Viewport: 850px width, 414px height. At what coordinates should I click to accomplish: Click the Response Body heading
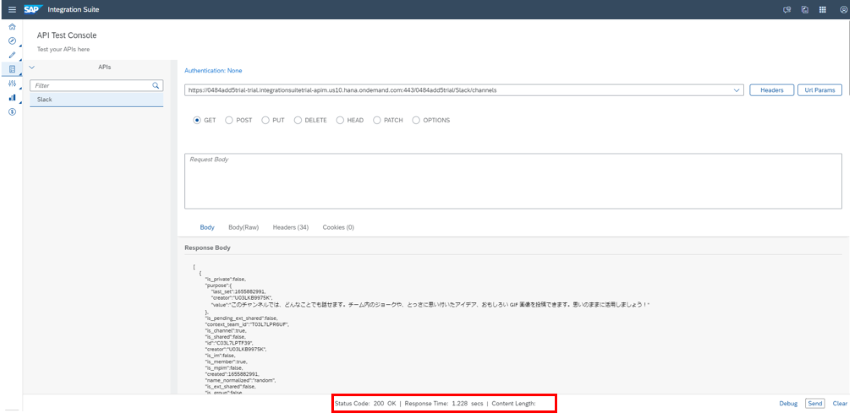[x=207, y=248]
